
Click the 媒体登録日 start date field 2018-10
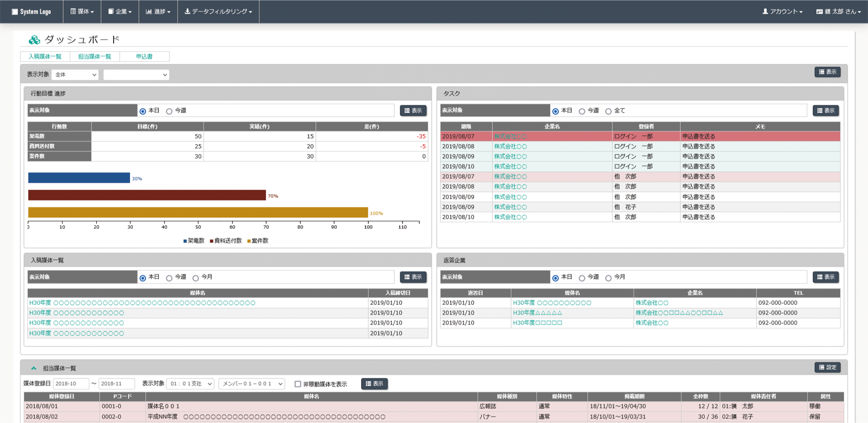coord(71,384)
